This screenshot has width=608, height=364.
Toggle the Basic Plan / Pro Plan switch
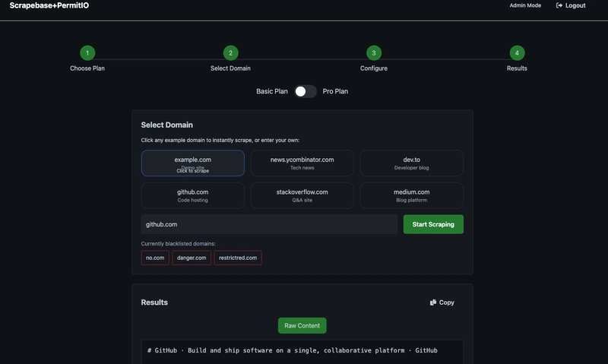306,91
